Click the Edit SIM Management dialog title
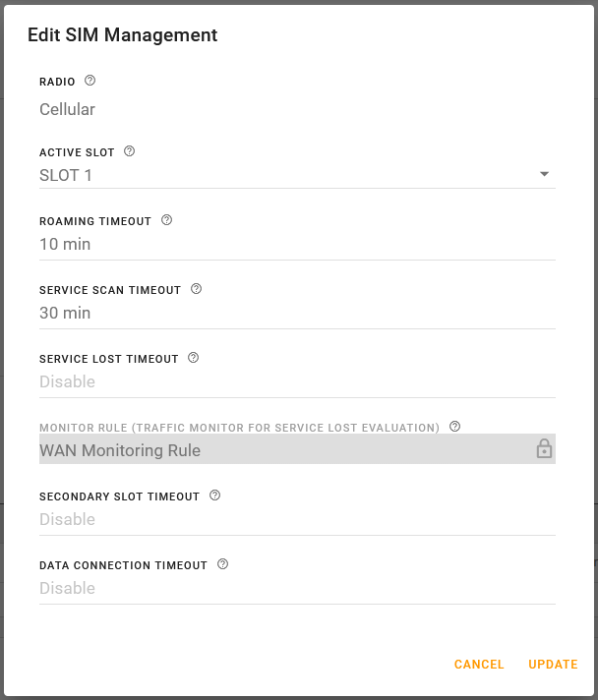598x700 pixels. (x=123, y=35)
